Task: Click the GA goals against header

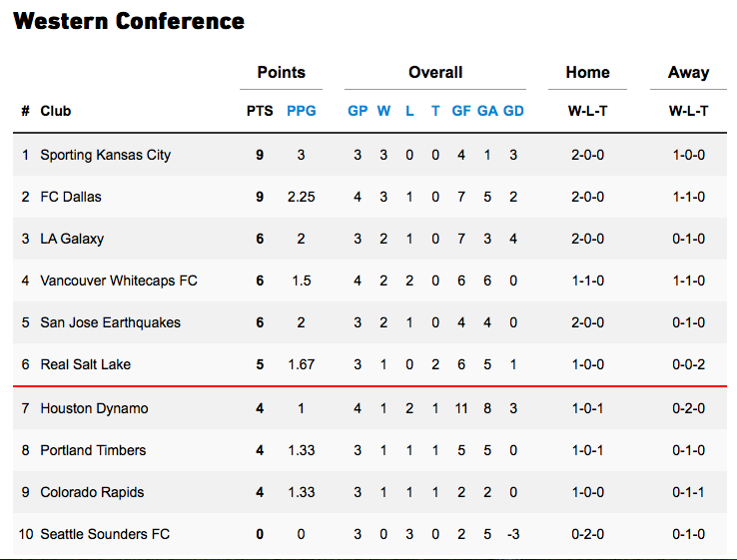Action: point(487,111)
